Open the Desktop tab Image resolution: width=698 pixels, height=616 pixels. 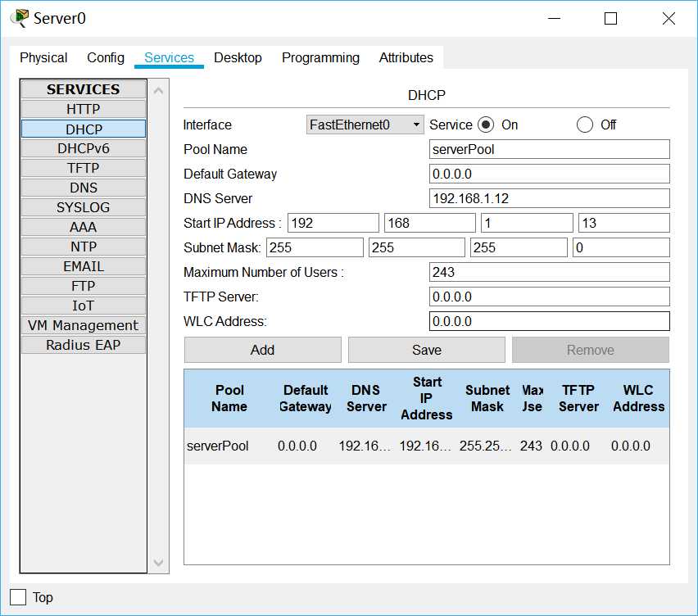pyautogui.click(x=238, y=58)
